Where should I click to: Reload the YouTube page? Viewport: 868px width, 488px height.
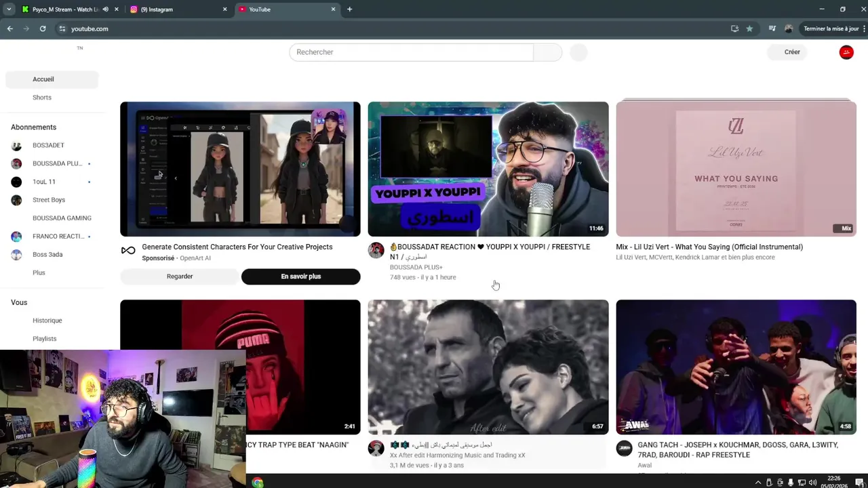(x=42, y=28)
